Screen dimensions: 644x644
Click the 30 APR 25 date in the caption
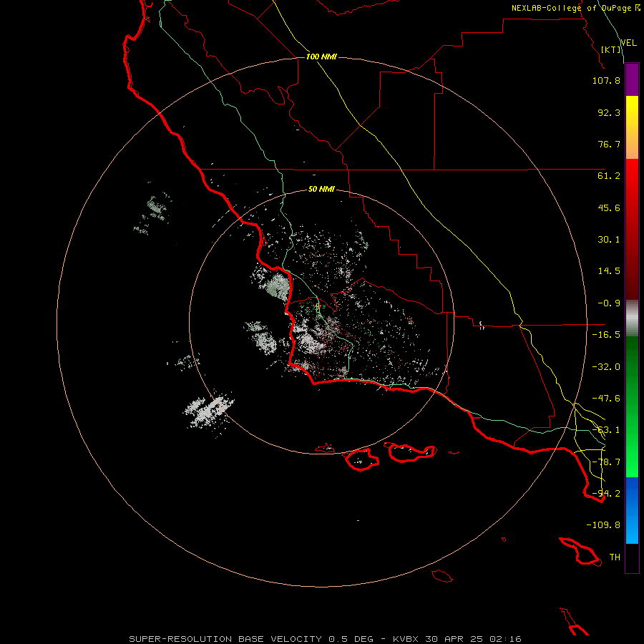pyautogui.click(x=456, y=639)
